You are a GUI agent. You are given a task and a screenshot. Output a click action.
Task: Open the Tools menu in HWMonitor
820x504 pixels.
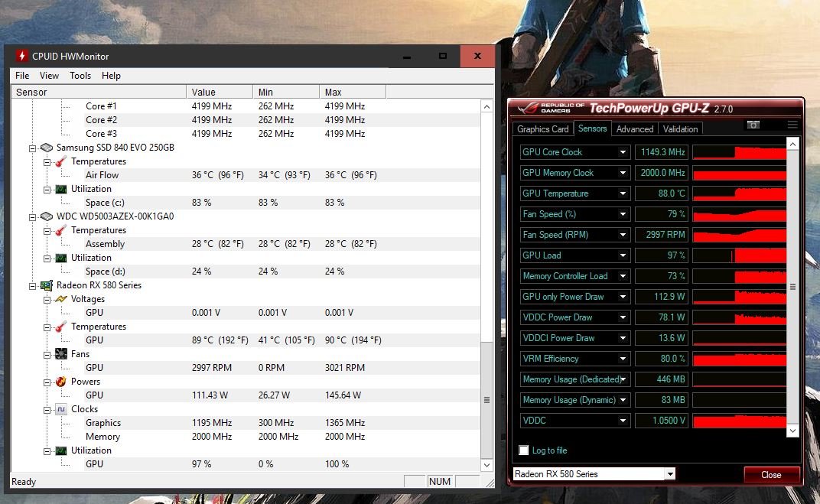[x=80, y=76]
